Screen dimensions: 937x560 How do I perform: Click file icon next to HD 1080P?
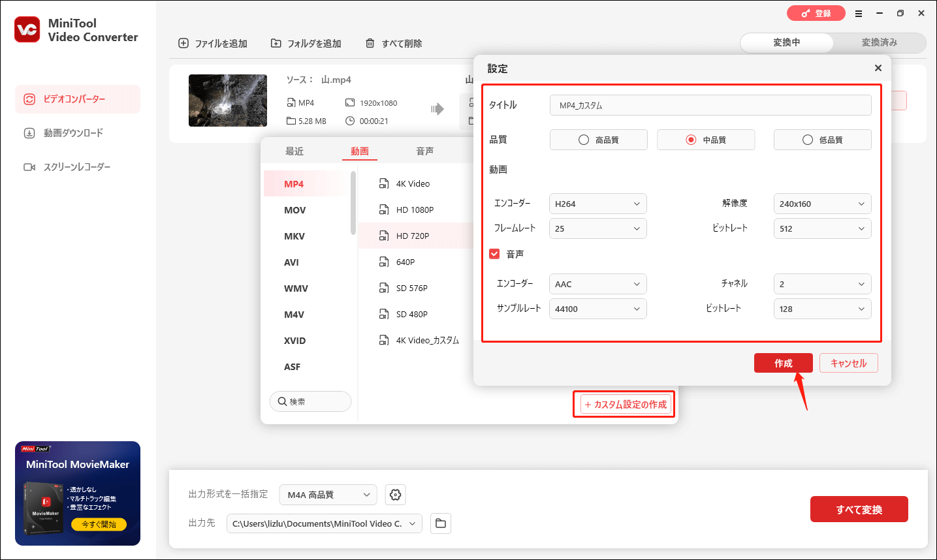tap(384, 210)
